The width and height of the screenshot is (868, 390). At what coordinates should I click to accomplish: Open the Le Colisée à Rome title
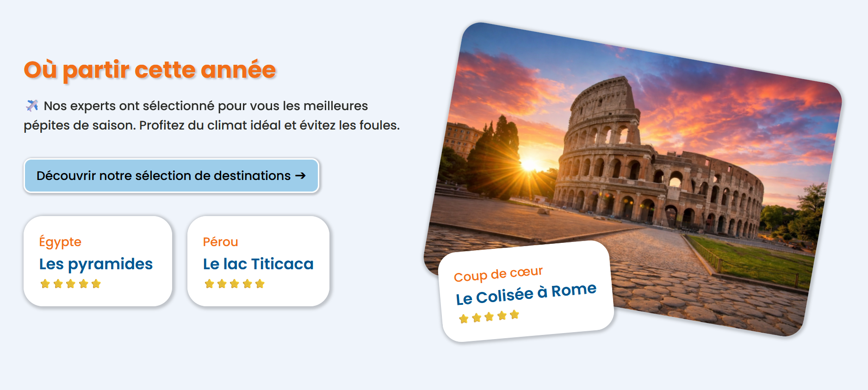point(526,294)
